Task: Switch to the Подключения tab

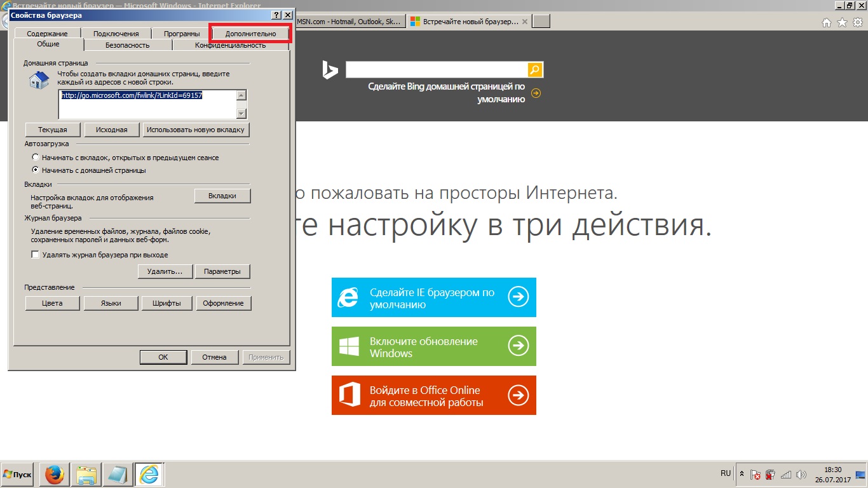Action: (x=116, y=34)
